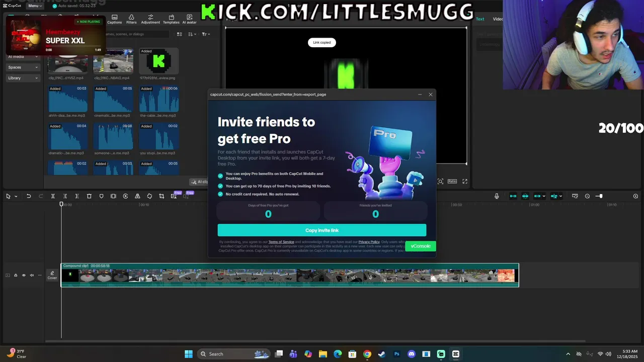This screenshot has width=644, height=362.
Task: Click the taskbar Search box
Action: tap(234, 354)
